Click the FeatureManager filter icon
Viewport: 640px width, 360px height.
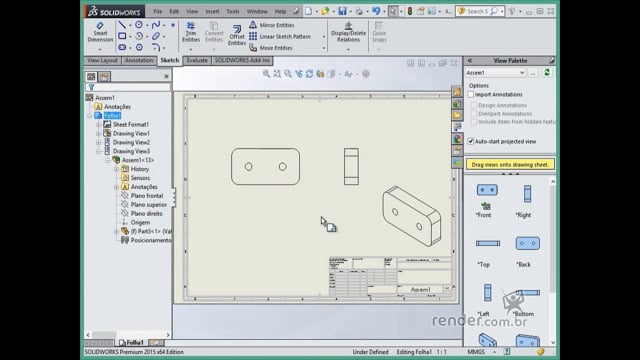(91, 87)
